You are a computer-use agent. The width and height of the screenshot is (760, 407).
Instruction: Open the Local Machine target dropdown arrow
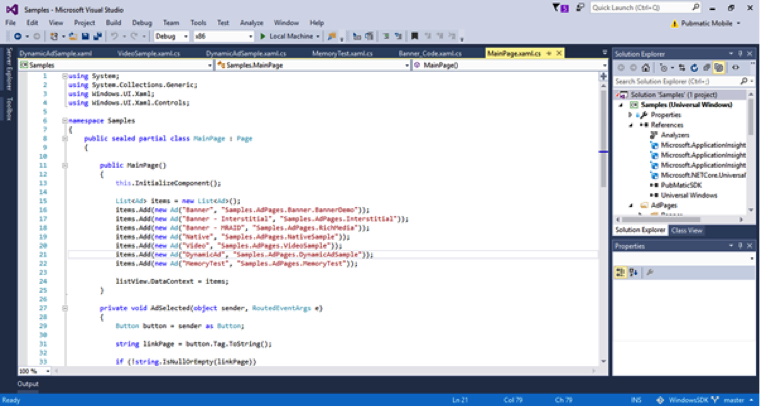[318, 36]
